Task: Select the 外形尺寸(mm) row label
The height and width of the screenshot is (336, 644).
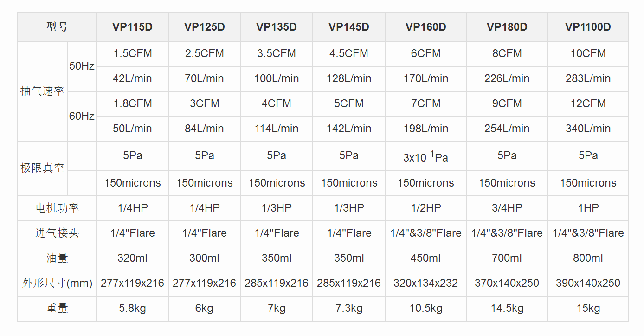Action: 57,283
